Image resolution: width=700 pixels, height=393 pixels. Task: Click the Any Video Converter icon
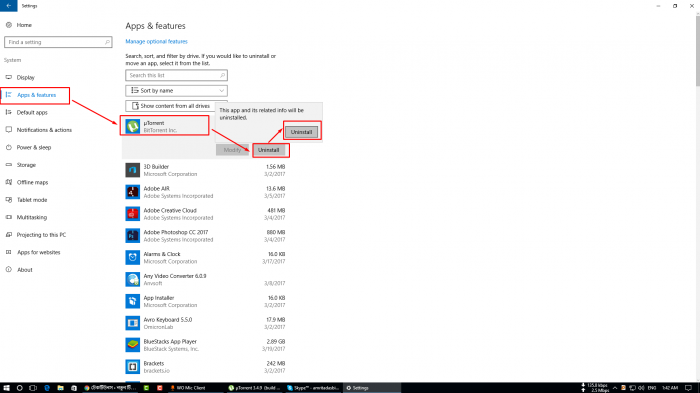[x=133, y=280]
